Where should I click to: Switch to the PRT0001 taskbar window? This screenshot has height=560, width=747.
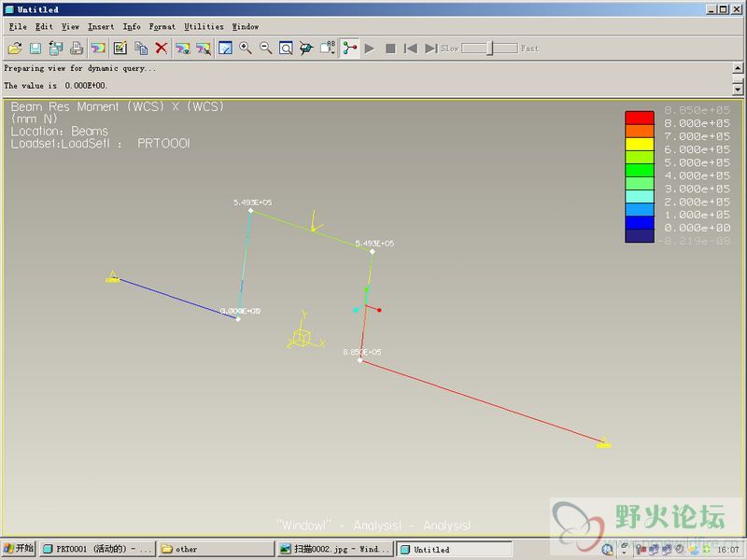(x=97, y=550)
